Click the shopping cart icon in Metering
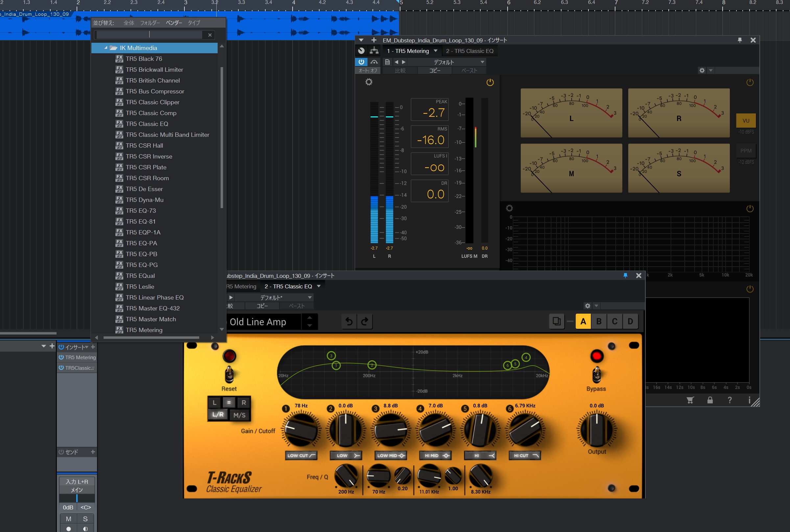The image size is (790, 532). click(690, 400)
